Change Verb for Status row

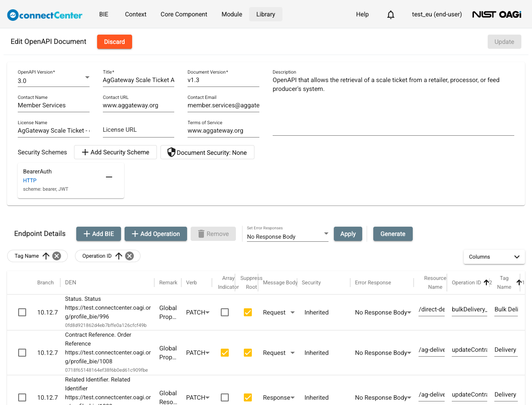[x=198, y=312]
